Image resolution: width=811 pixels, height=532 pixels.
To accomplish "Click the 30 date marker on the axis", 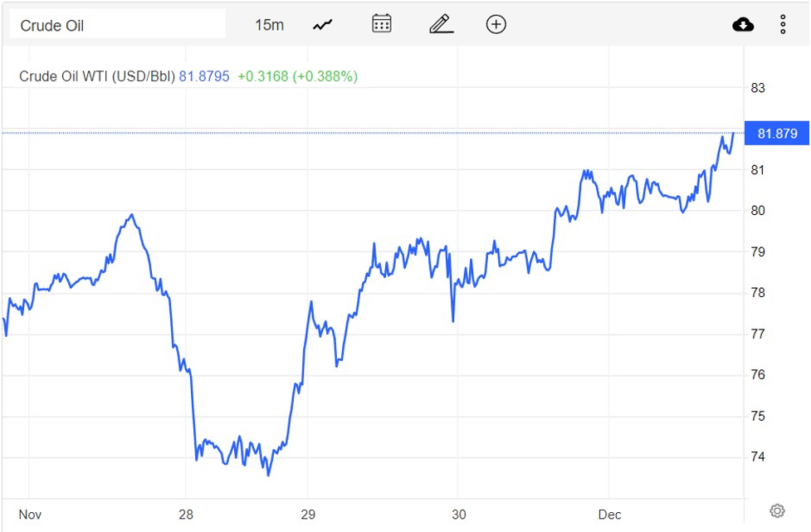I will pyautogui.click(x=457, y=514).
